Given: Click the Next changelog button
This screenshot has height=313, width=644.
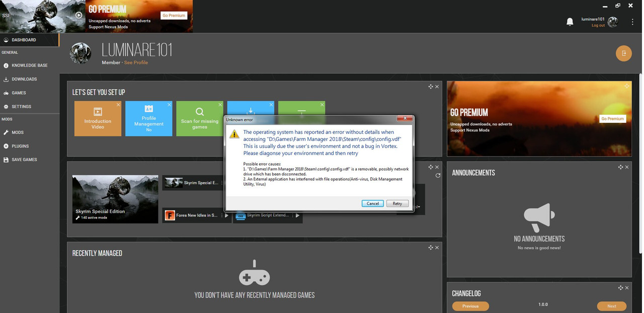Looking at the screenshot, I should [611, 306].
